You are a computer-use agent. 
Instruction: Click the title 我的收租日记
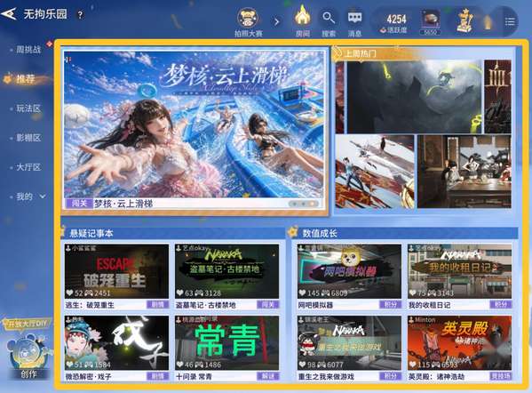pos(429,305)
